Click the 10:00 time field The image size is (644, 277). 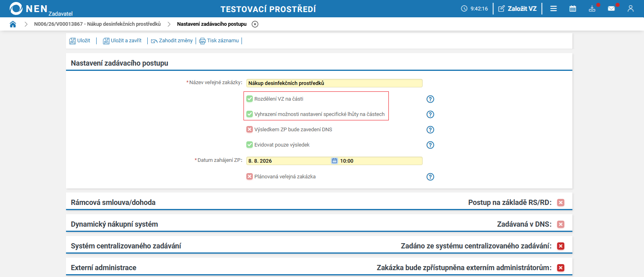[380, 161]
